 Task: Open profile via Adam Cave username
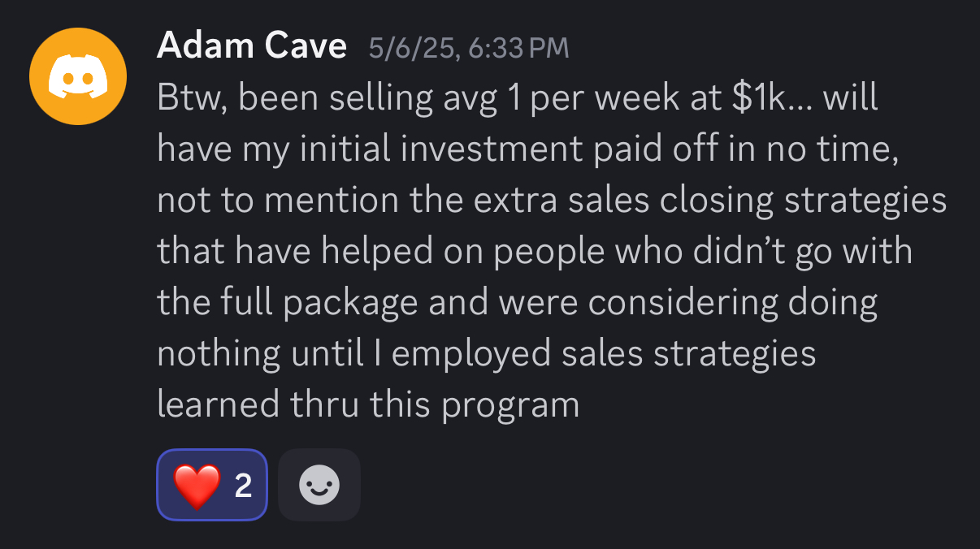pyautogui.click(x=252, y=46)
